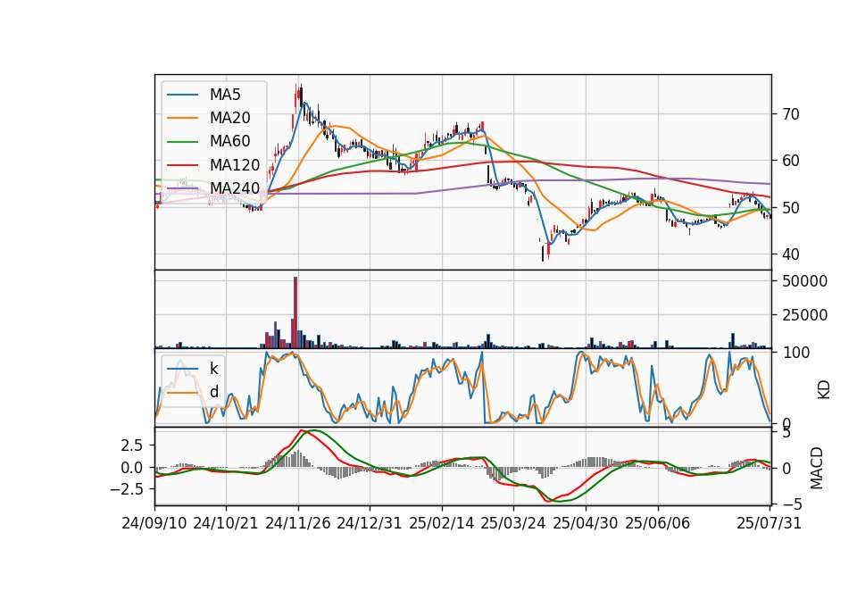The width and height of the screenshot is (857, 616).
Task: Click the MACD left axis value −2.5
Action: click(x=126, y=488)
